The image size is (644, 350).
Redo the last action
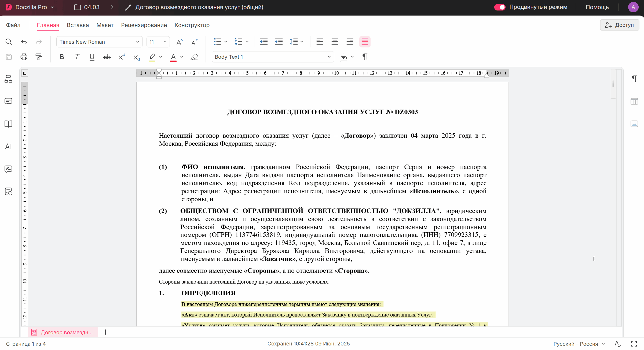tap(39, 42)
